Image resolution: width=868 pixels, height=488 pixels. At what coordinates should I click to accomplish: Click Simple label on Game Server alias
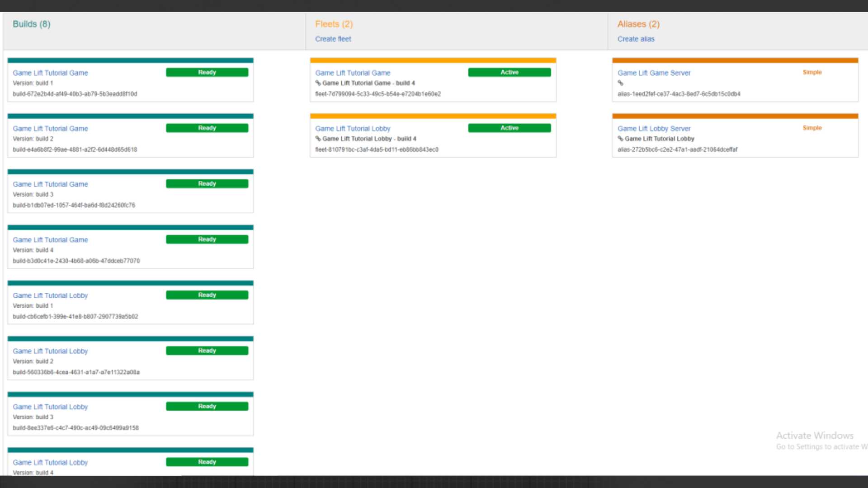coord(812,72)
